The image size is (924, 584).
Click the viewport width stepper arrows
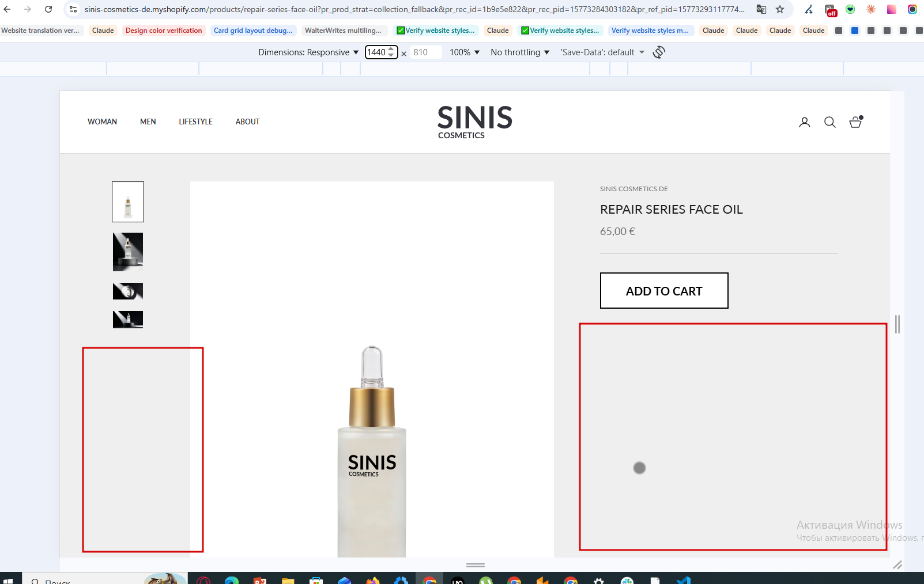[x=391, y=52]
